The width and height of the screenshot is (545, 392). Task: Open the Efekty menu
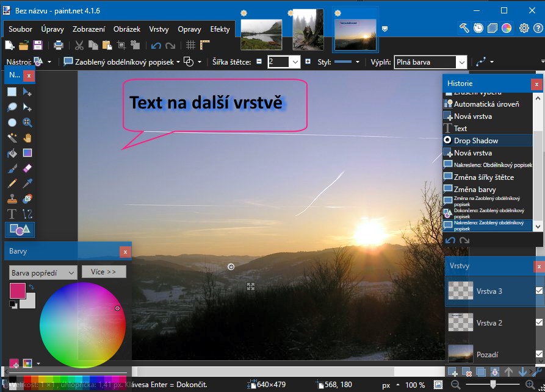point(220,29)
